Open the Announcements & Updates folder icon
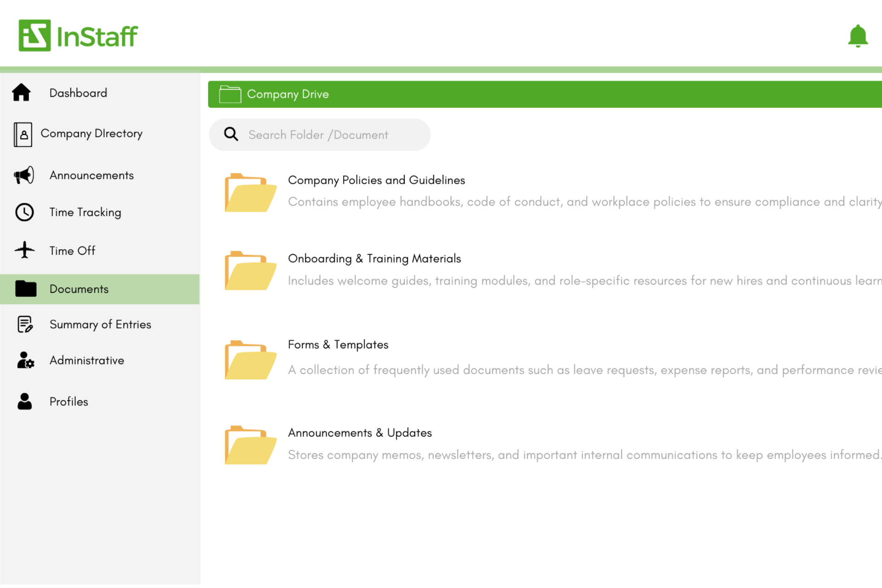The image size is (882, 588). 250,445
